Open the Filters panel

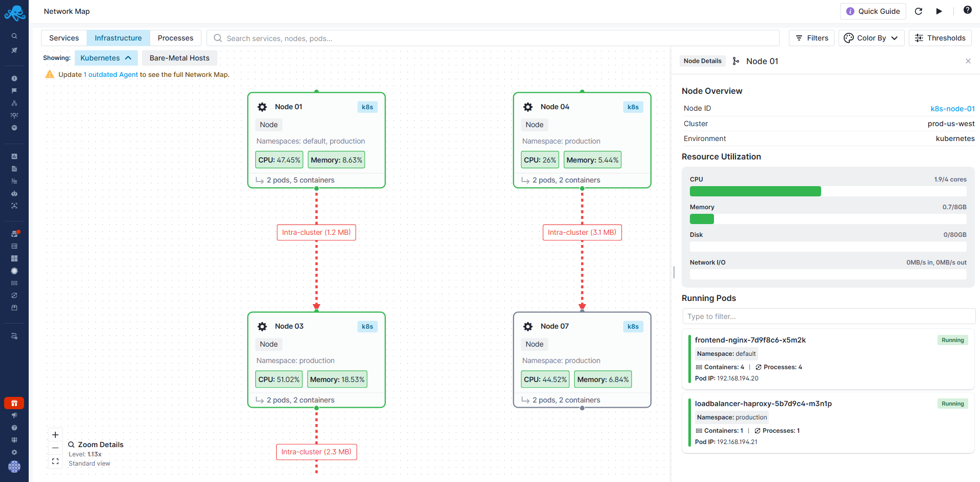[x=811, y=37]
